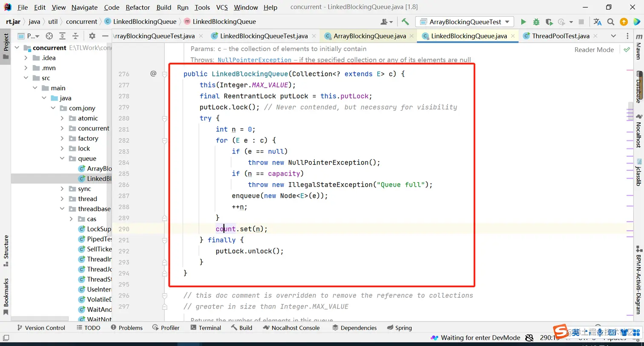Click the NullPointerException link in the doc comment
Image resolution: width=644 pixels, height=346 pixels.
click(x=254, y=60)
